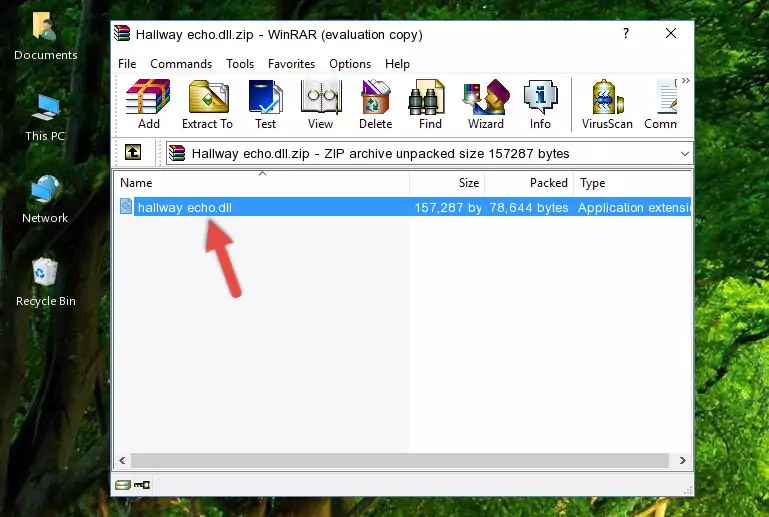Open the Find binoculars tool
Image resolution: width=769 pixels, height=517 pixels.
pos(430,104)
